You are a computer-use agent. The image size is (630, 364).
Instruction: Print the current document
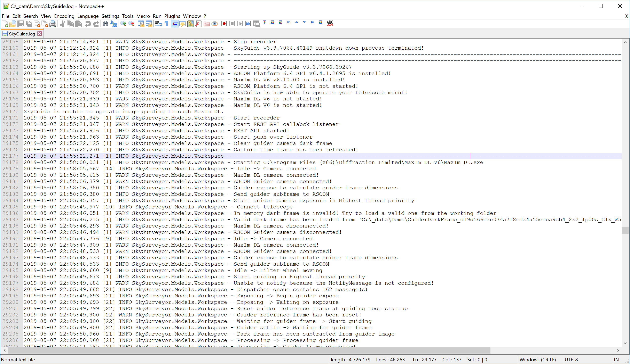point(53,24)
